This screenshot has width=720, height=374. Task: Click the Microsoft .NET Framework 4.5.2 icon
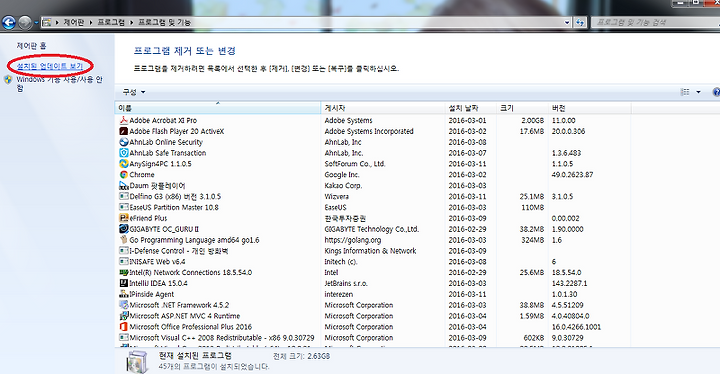point(124,305)
